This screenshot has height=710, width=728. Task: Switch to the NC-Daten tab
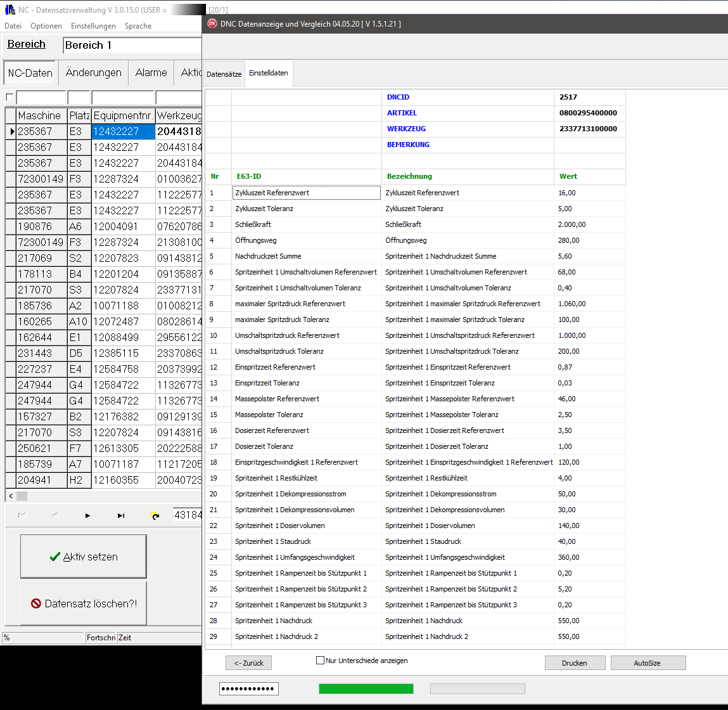click(30, 73)
